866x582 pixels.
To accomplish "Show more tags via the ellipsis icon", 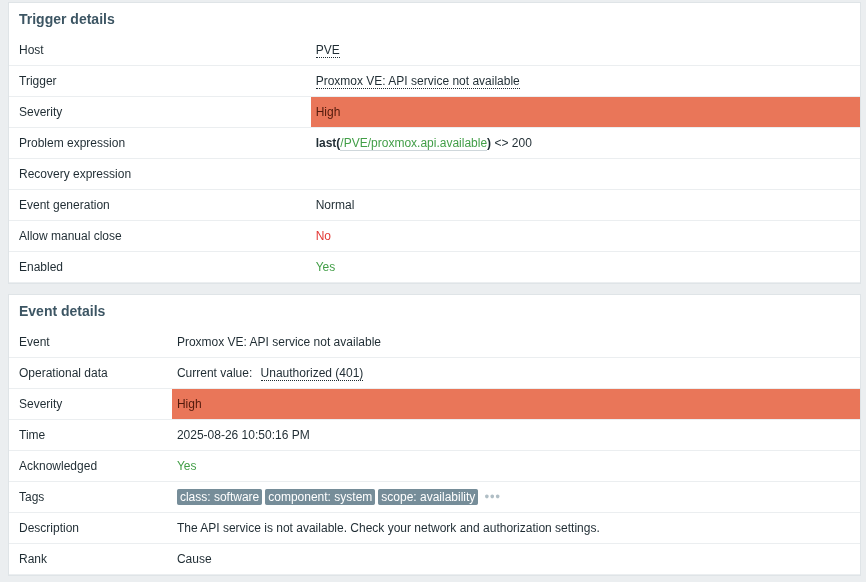I will pos(492,497).
